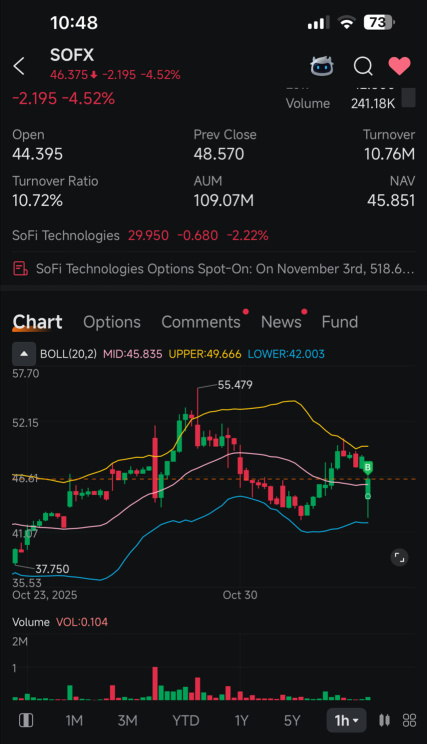
Task: Expand the quote details panel handle
Action: 408,98
